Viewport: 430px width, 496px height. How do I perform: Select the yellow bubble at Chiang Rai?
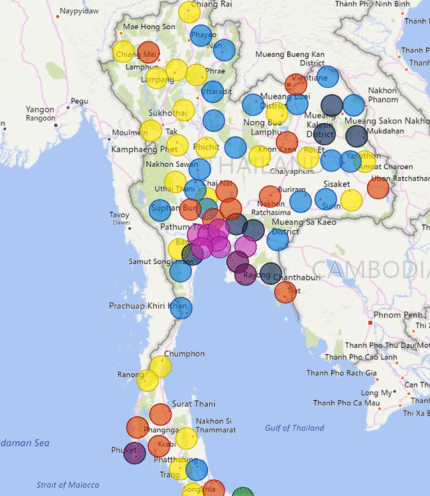189,12
